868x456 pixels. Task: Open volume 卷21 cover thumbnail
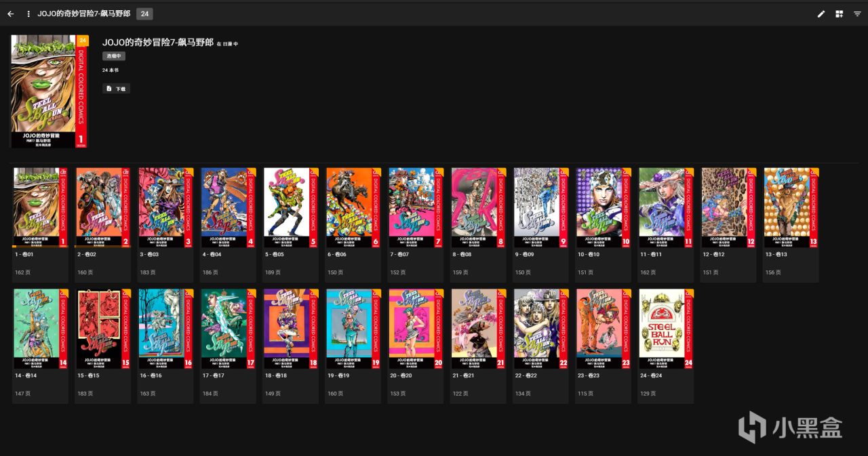[478, 329]
